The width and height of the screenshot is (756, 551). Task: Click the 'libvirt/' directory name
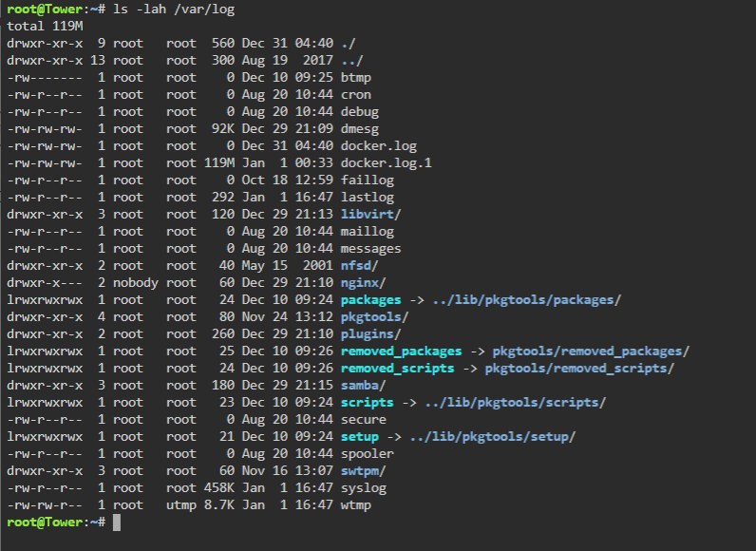370,215
